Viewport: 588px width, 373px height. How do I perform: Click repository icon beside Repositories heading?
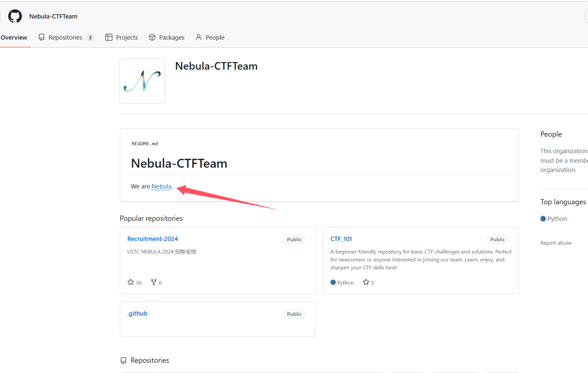click(x=123, y=360)
